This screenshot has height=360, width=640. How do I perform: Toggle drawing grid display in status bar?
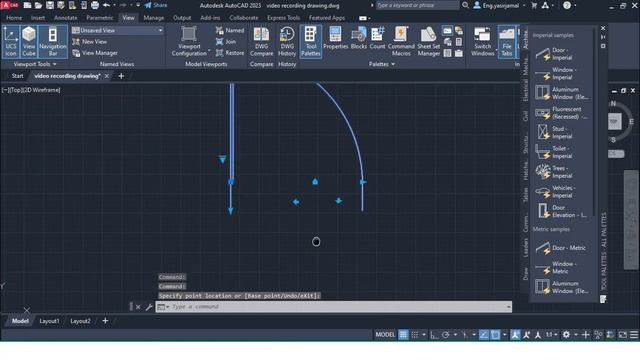(403, 335)
